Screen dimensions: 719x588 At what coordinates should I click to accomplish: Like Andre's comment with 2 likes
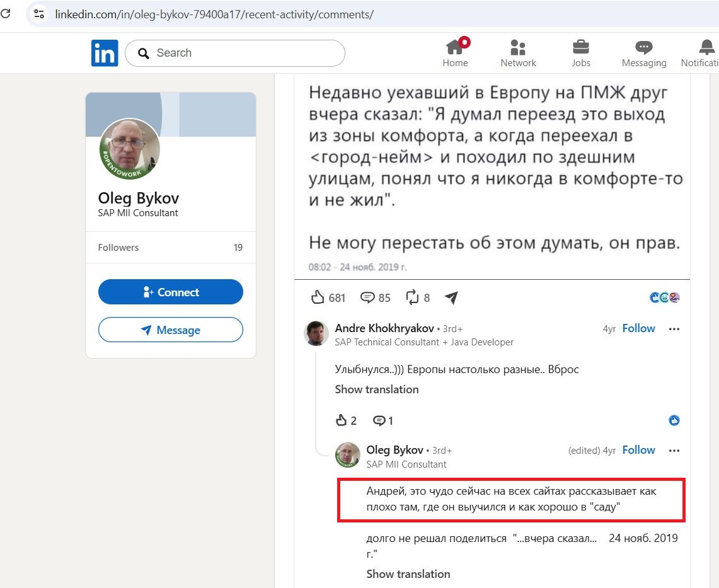(346, 420)
